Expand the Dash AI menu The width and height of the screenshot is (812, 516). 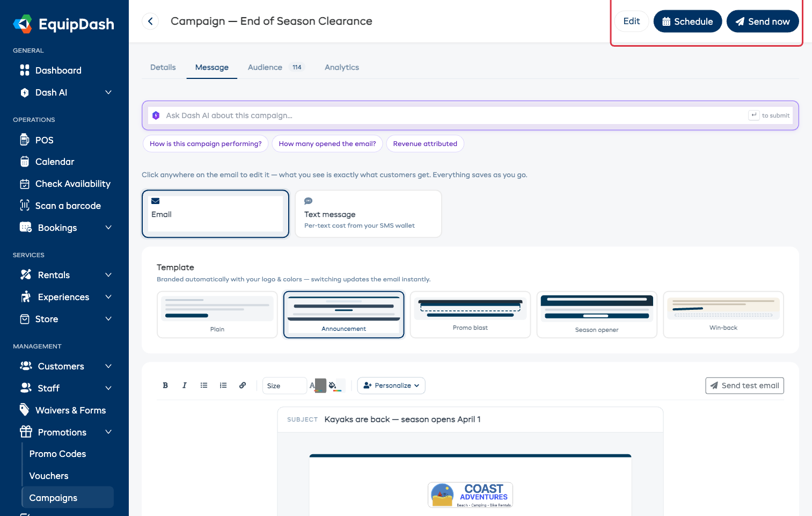[x=108, y=92]
